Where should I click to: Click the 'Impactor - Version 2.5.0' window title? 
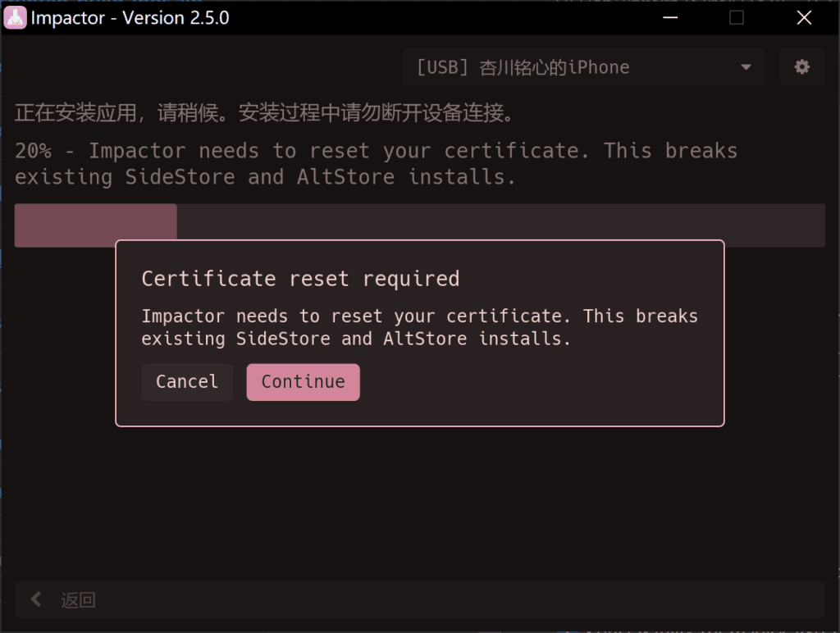click(130, 18)
